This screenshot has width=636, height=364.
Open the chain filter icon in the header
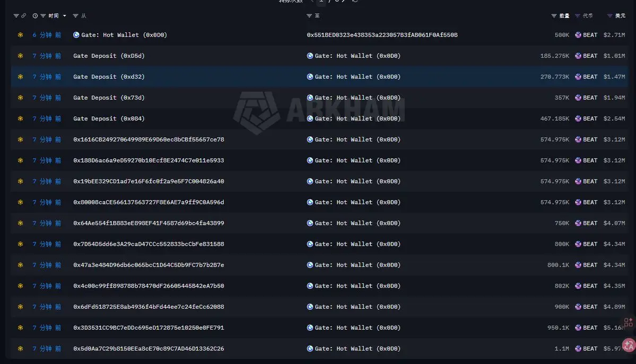[x=16, y=16]
